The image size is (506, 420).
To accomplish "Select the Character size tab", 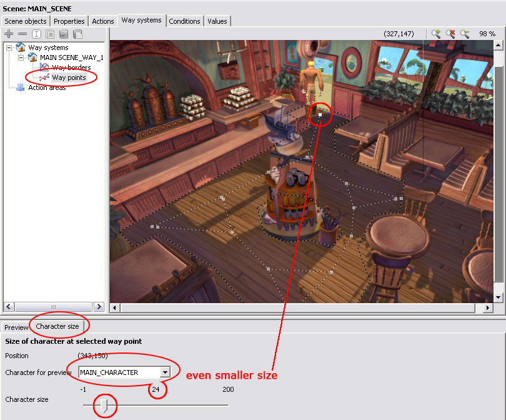I will pyautogui.click(x=57, y=326).
